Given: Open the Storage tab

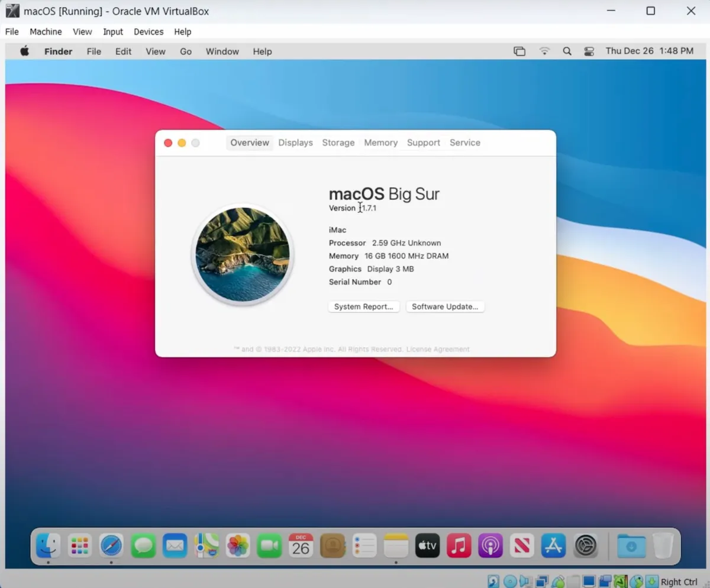Looking at the screenshot, I should tap(338, 143).
